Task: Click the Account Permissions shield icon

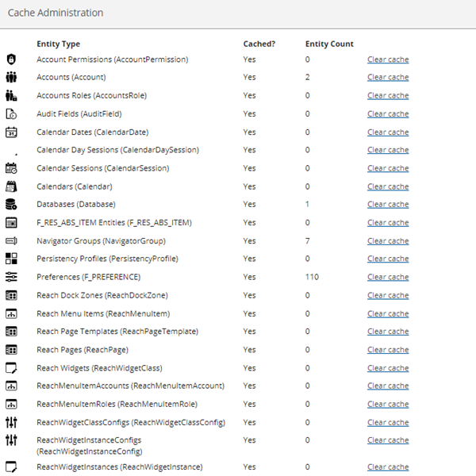Action: point(11,59)
